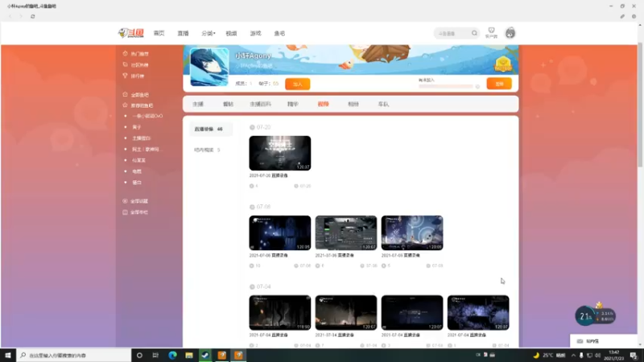Click the 小轩Agony bar title
Screen dimensions: 644x362
pos(253,56)
